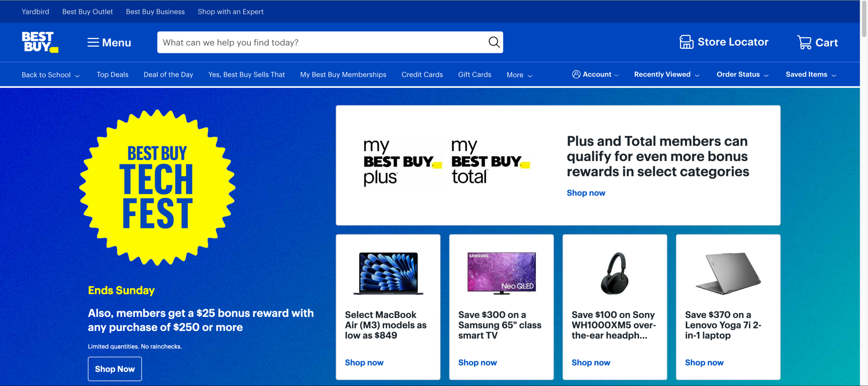868x386 pixels.
Task: Focus the product search text field
Action: (x=322, y=42)
